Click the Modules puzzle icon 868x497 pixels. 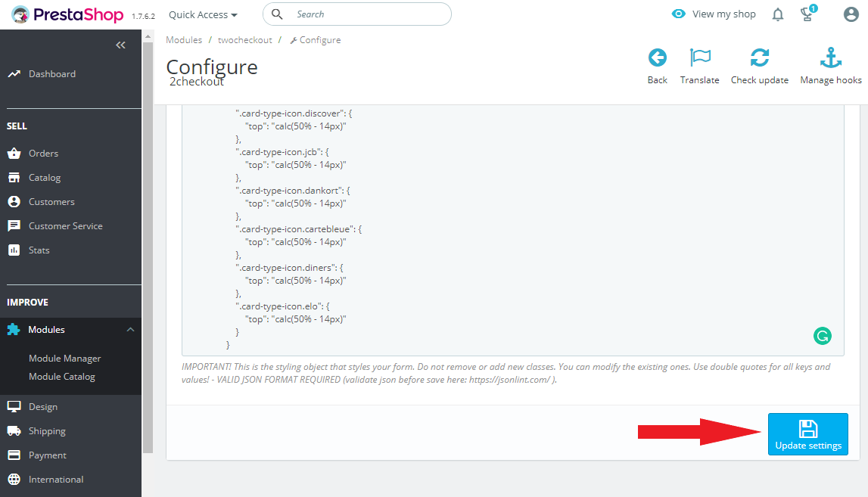point(14,329)
